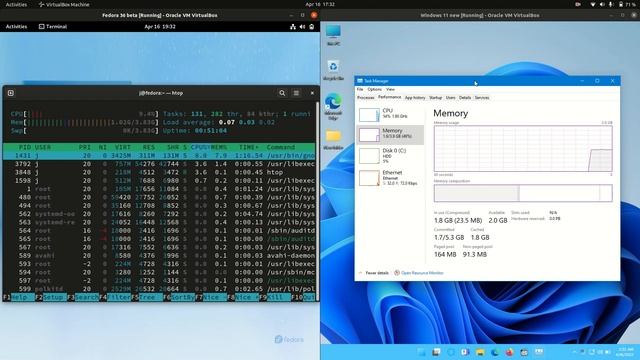Open Firefox from the Windows taskbar
The height and width of the screenshot is (360, 640).
(509, 352)
